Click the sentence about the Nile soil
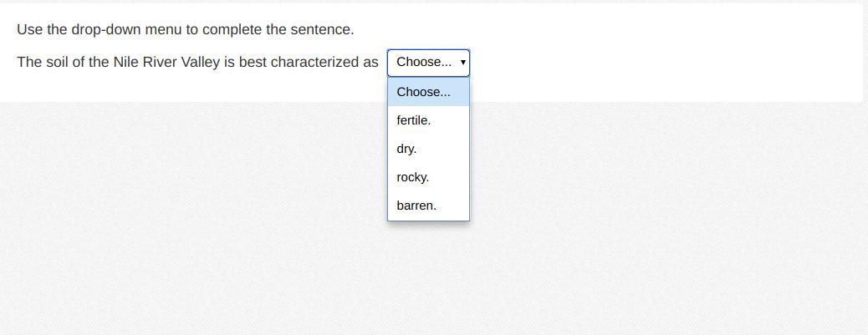 coord(197,62)
